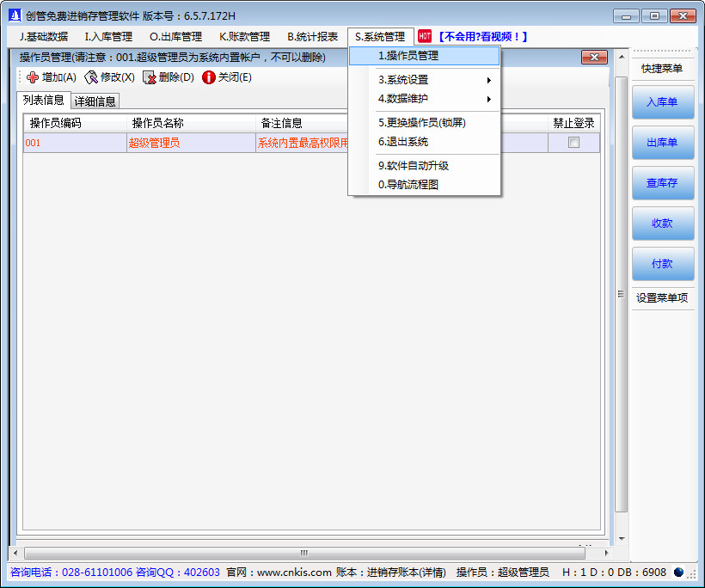Choose 5.更换操作员(锁屏) menu entry
The image size is (705, 588).
[x=425, y=123]
